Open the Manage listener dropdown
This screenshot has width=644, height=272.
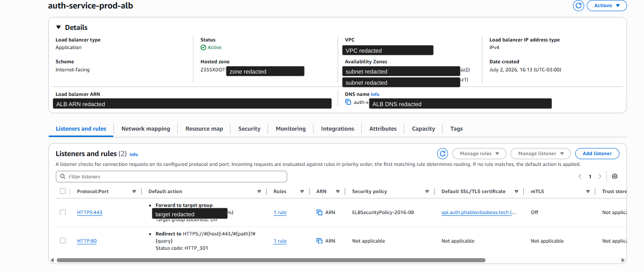coord(540,153)
